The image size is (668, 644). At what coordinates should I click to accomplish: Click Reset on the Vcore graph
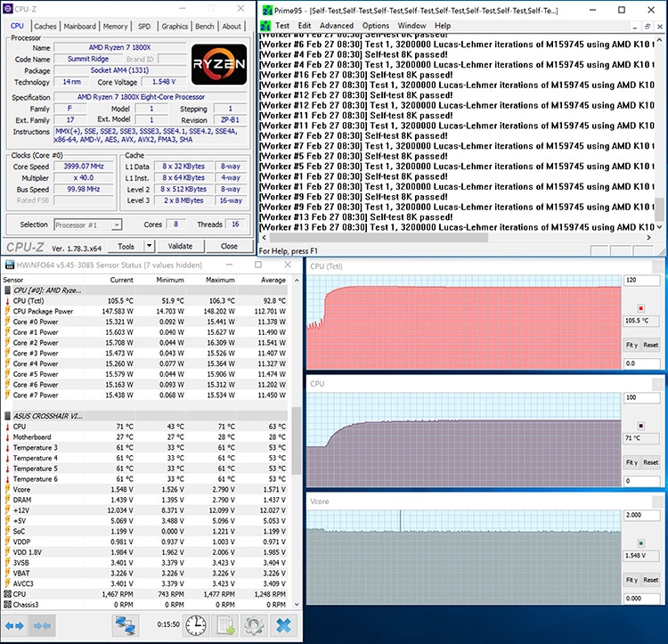pos(650,580)
